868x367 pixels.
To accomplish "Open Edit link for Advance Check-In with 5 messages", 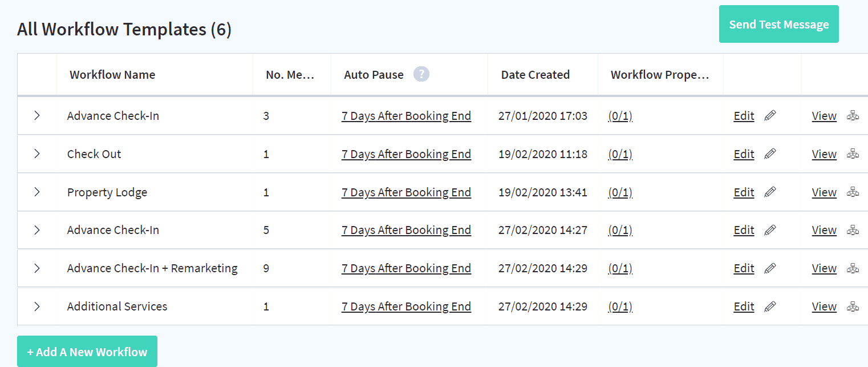I will [x=744, y=230].
